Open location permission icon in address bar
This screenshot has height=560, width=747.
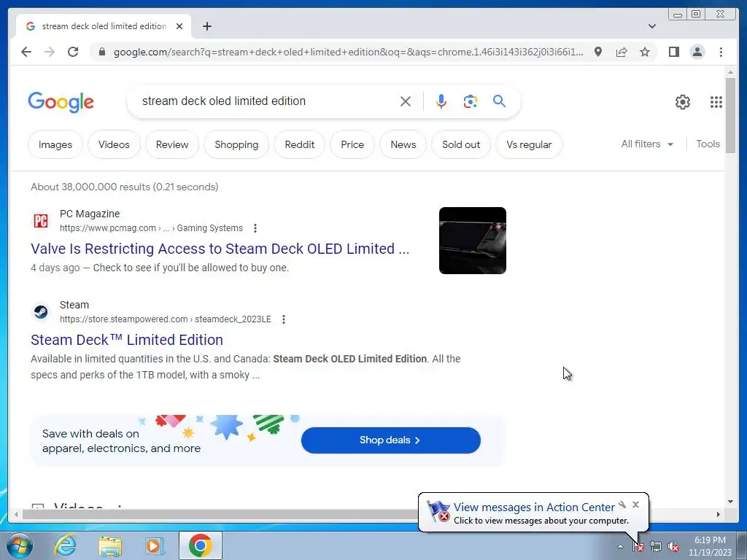point(598,52)
